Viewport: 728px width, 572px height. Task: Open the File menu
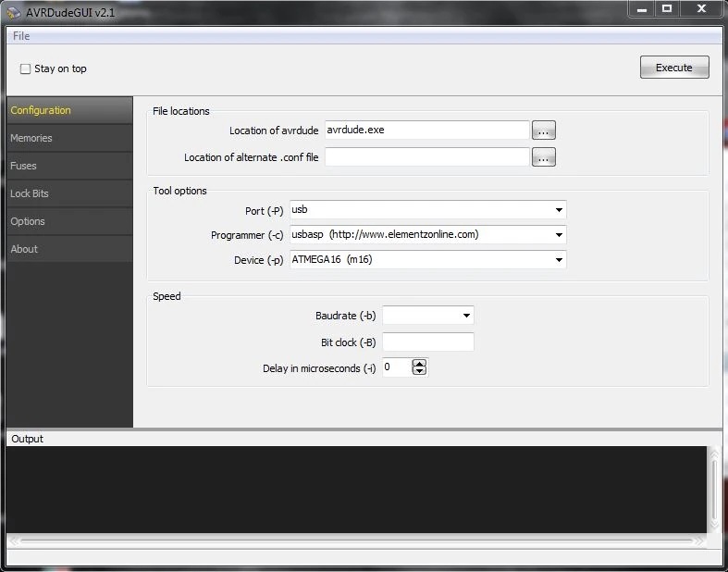21,36
